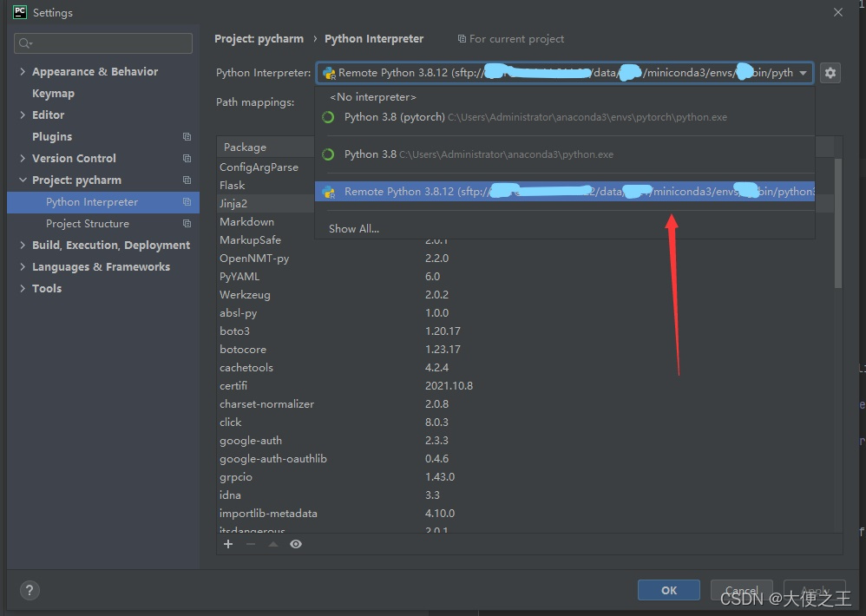The image size is (866, 616).
Task: Click Show All... in interpreter list
Action: point(564,228)
